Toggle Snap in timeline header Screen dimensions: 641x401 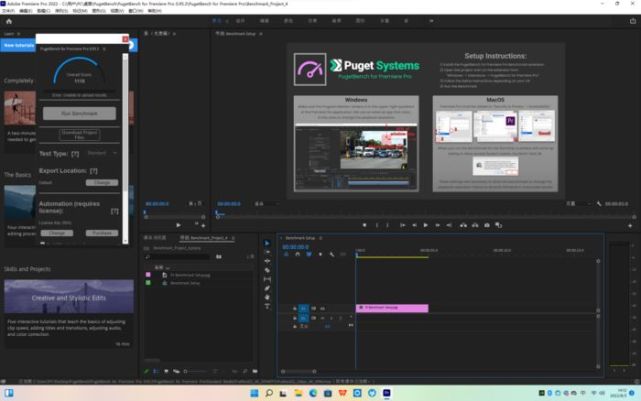(297, 255)
